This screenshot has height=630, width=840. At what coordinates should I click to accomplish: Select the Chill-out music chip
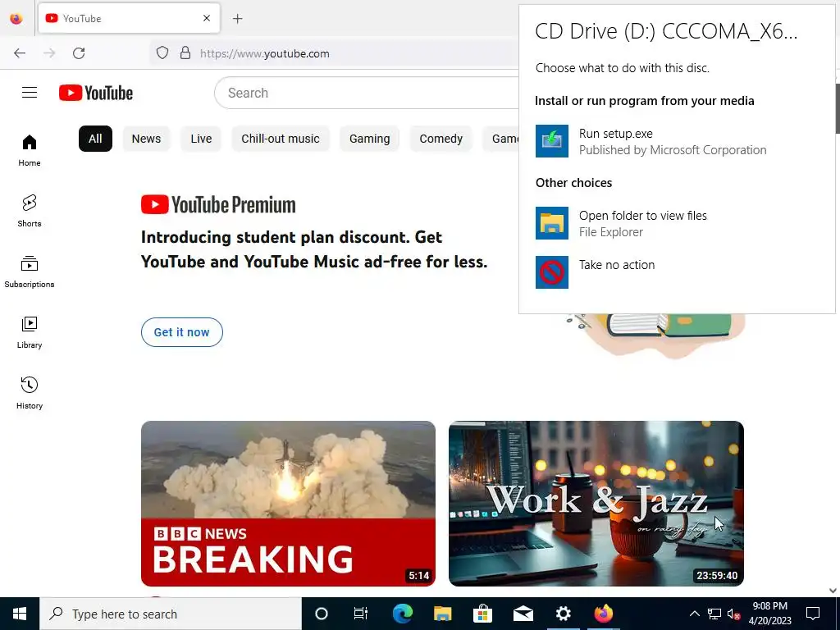281,139
